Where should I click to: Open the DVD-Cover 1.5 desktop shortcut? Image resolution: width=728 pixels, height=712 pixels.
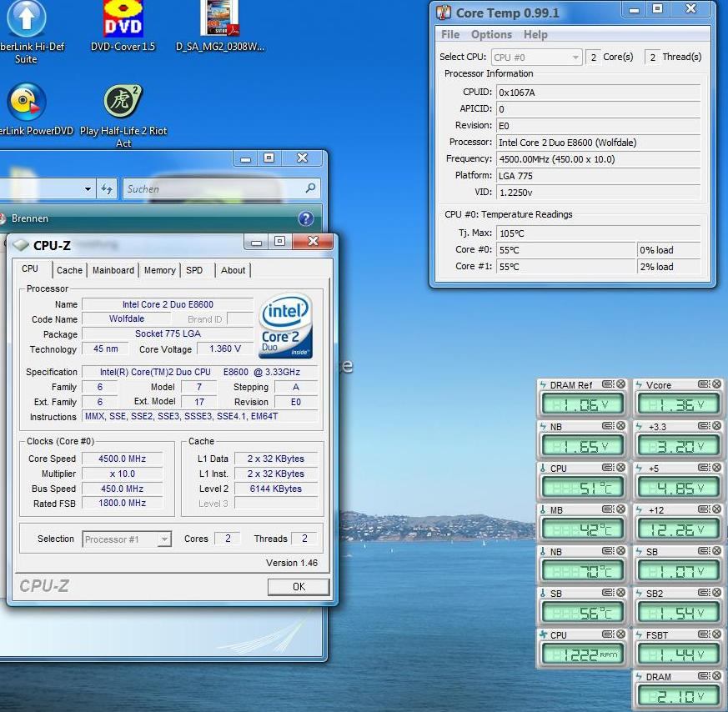click(123, 26)
